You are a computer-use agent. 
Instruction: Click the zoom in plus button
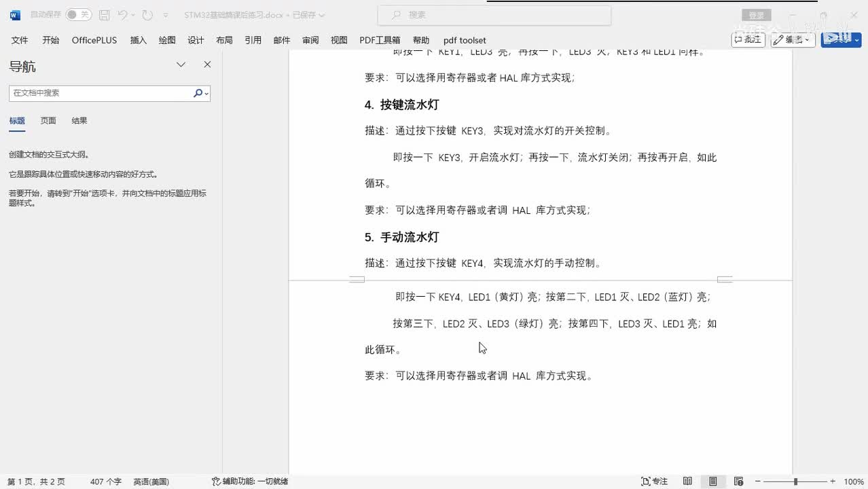point(833,482)
